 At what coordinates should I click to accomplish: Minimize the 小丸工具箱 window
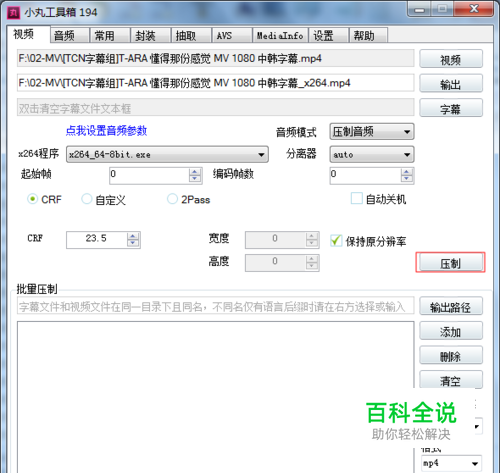[x=419, y=9]
